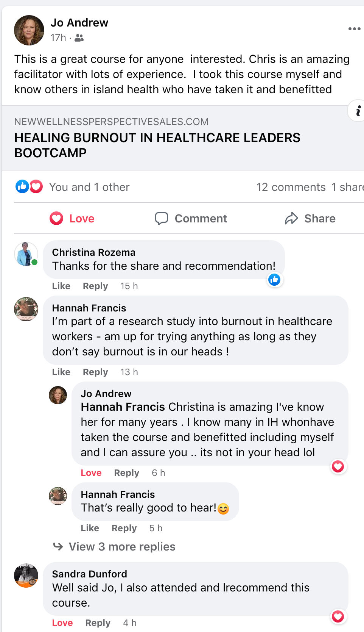
Task: Reply to Christina Rozema's comment
Action: coord(95,286)
